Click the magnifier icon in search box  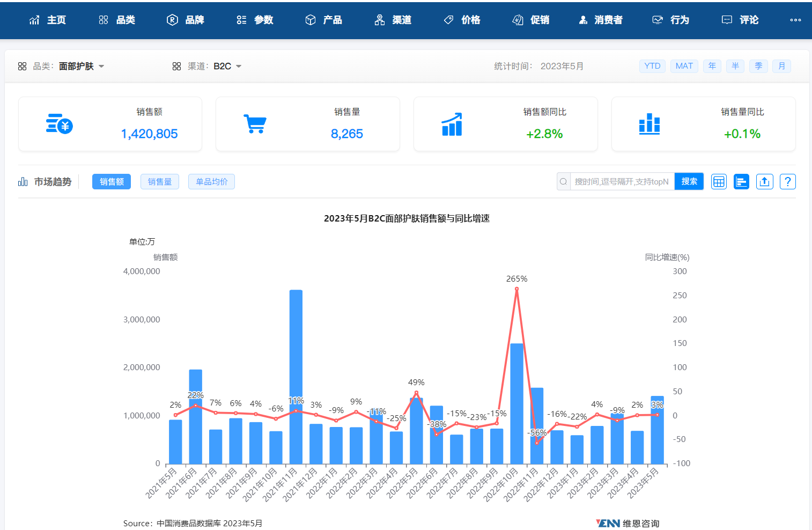[563, 182]
